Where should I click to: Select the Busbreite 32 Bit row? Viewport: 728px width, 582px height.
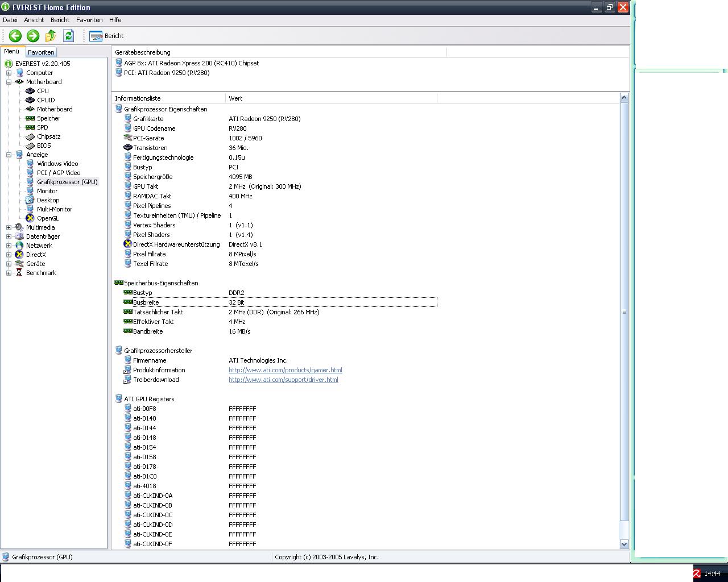point(280,302)
